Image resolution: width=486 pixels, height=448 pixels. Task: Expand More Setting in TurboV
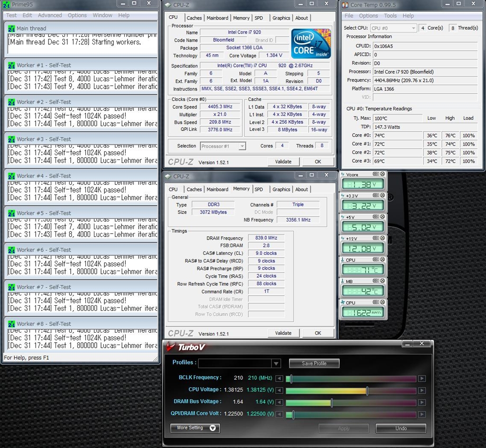tap(195, 428)
